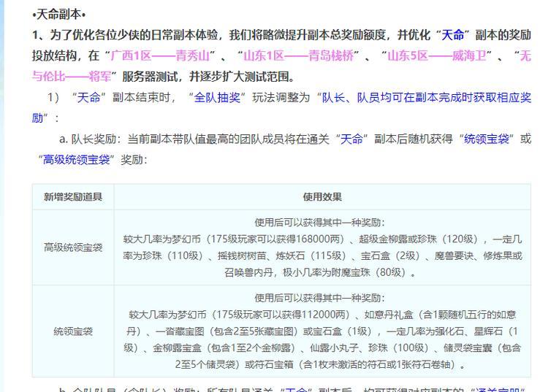
Task: Click the "168000两" 梦幻币 amount text
Action: [318, 239]
